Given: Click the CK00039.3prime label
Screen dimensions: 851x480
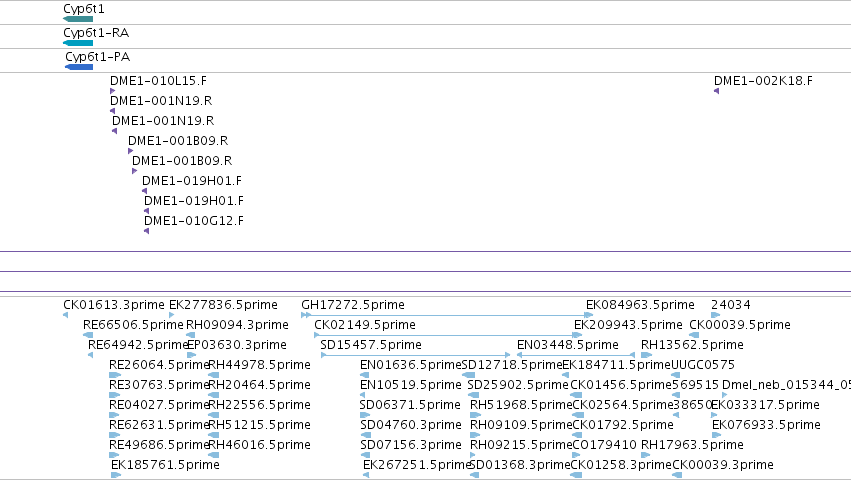Looking at the screenshot, I should coord(723,465).
